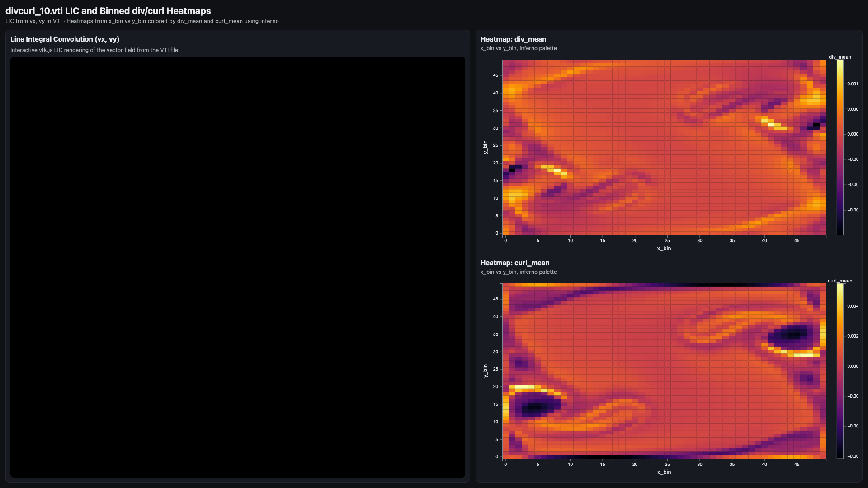Click the 'Line Integral Convolution (vx, vy)' heading
This screenshot has height=488, width=868.
coord(65,39)
